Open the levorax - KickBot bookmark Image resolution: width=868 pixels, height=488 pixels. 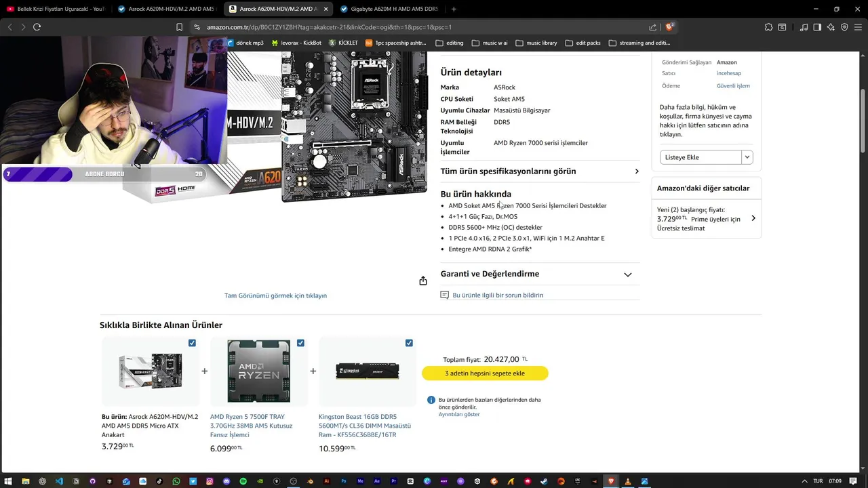click(x=296, y=43)
